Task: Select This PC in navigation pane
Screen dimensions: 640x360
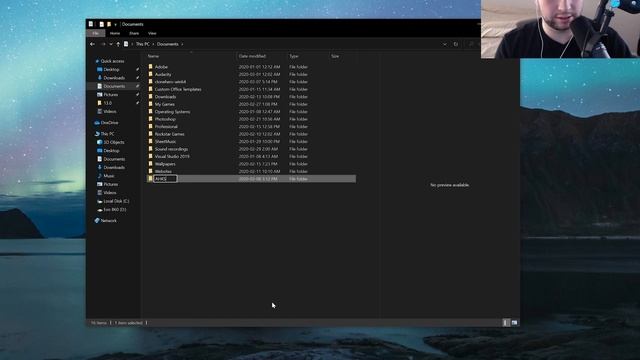Action: [x=107, y=134]
